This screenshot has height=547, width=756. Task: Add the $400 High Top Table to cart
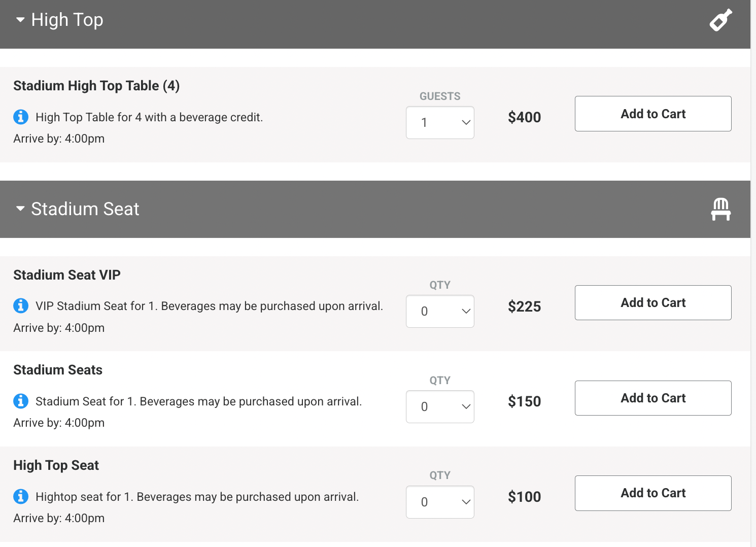pyautogui.click(x=652, y=114)
